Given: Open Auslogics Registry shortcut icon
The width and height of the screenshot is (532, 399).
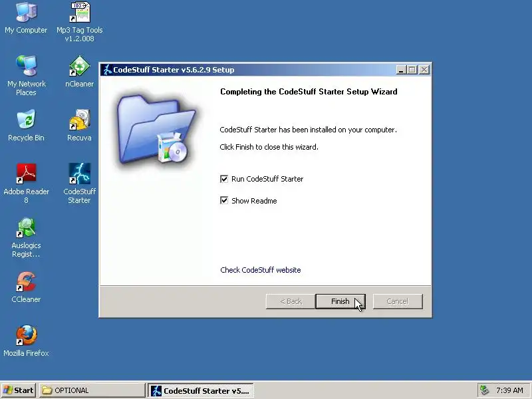Looking at the screenshot, I should [x=26, y=237].
